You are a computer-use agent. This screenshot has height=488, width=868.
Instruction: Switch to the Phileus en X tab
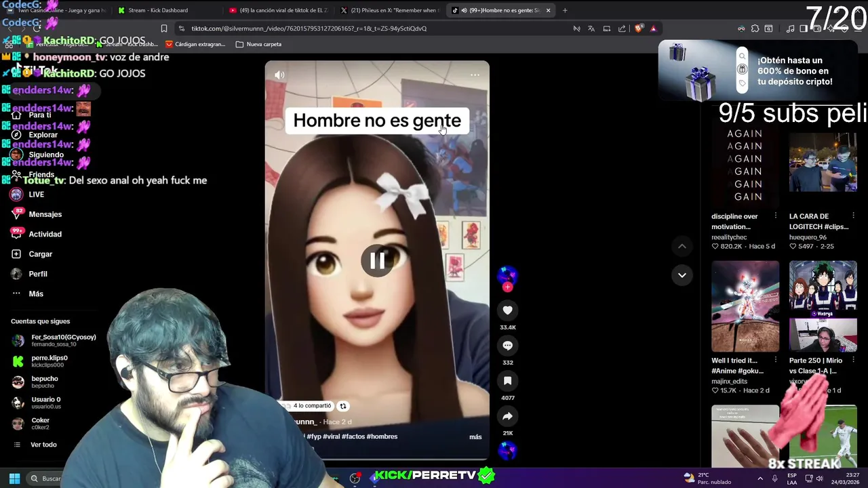click(390, 10)
